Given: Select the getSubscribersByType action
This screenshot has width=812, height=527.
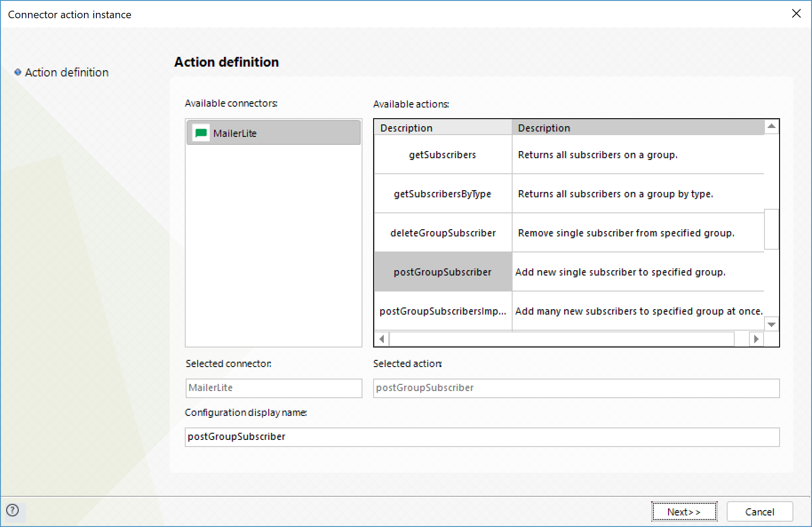Looking at the screenshot, I should tap(442, 194).
